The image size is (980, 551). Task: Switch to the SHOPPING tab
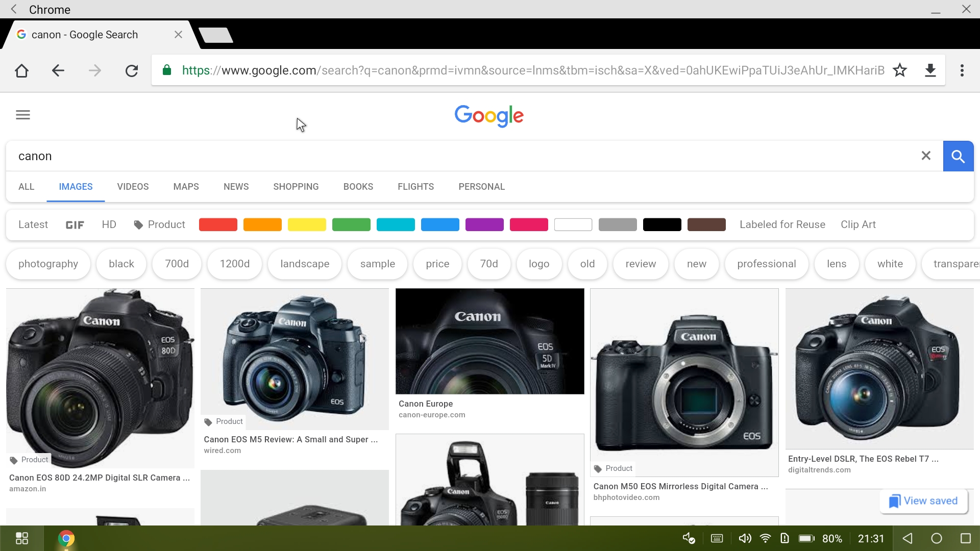296,187
